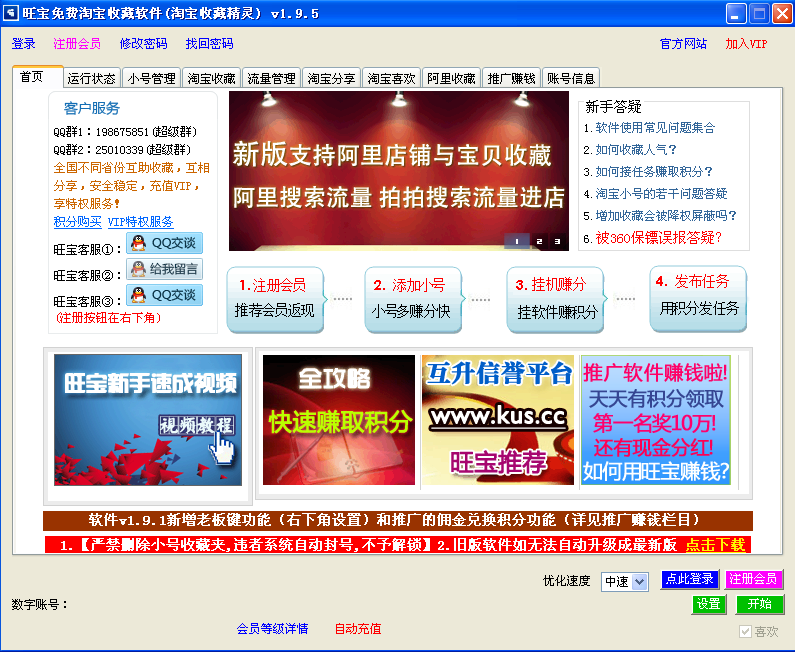Switch to the 小号管理 tab

[x=151, y=79]
